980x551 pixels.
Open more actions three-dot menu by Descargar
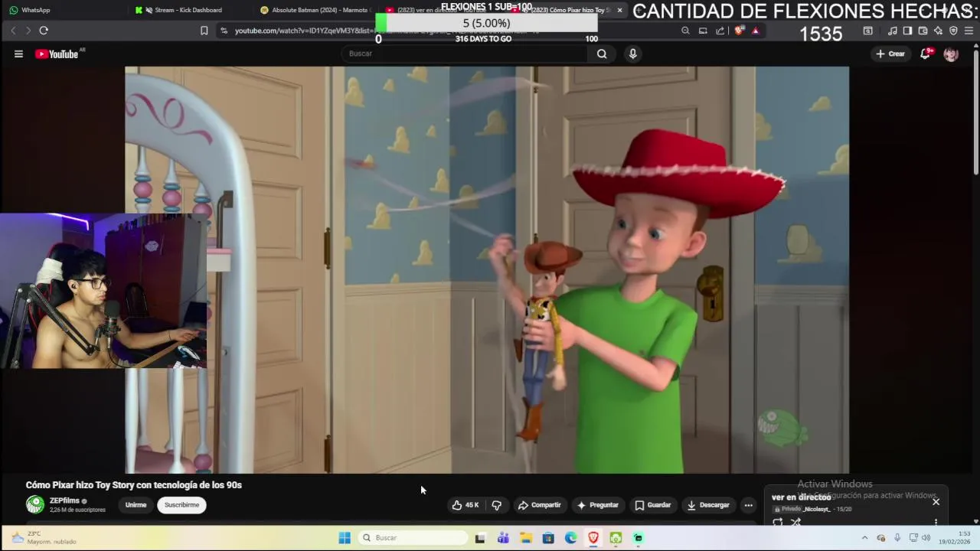coord(749,505)
